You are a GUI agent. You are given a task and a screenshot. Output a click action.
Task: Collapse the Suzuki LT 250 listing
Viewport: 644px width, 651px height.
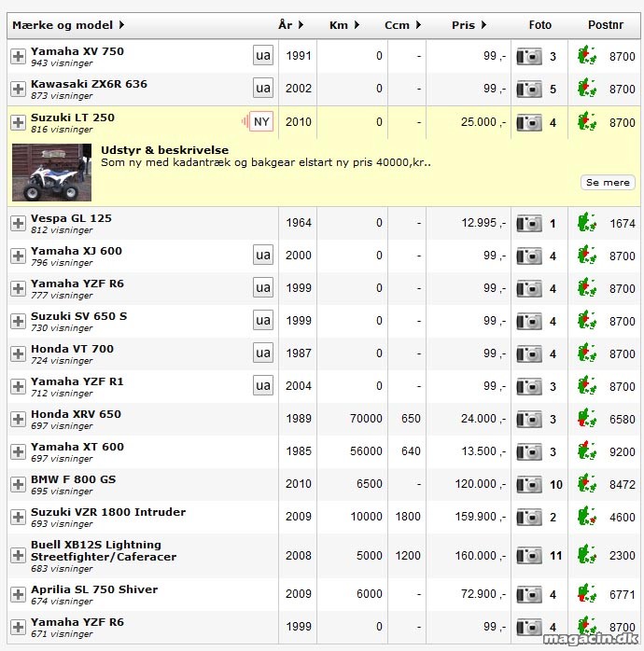tap(18, 122)
